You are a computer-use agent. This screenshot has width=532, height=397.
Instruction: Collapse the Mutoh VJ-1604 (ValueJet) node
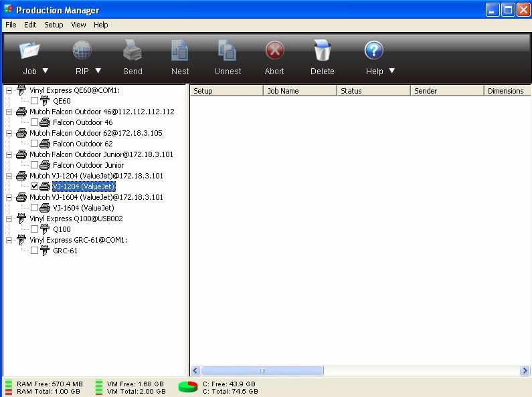[9, 197]
